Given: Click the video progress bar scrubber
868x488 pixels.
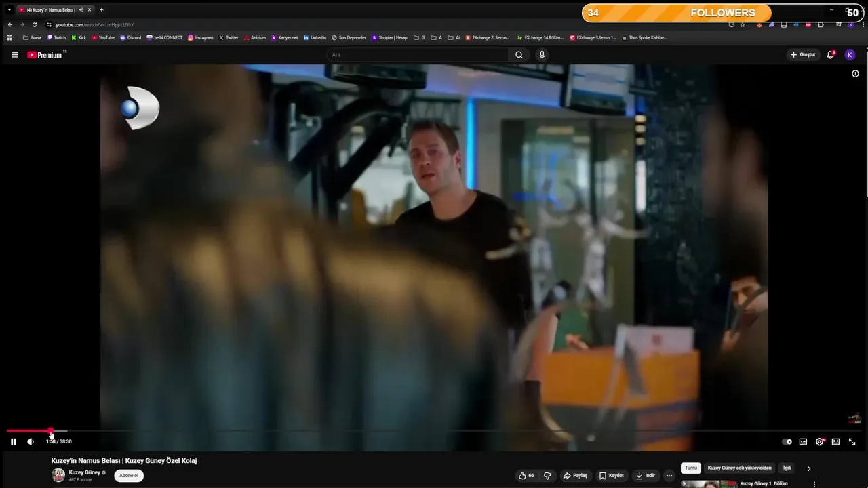Looking at the screenshot, I should [x=51, y=430].
